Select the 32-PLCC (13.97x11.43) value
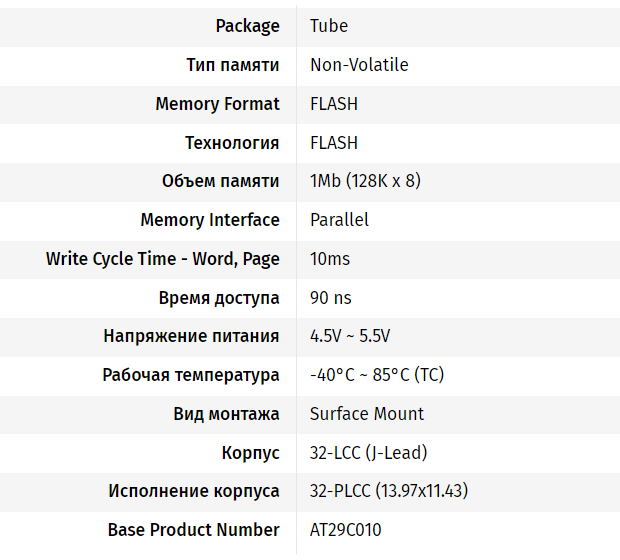The image size is (620, 560). click(389, 491)
